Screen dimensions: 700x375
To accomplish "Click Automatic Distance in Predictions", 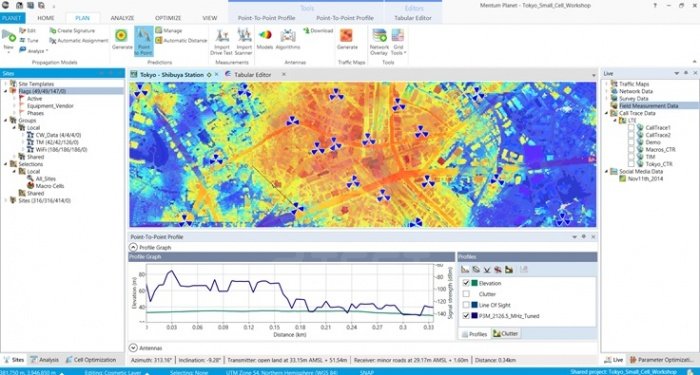I will pyautogui.click(x=181, y=40).
